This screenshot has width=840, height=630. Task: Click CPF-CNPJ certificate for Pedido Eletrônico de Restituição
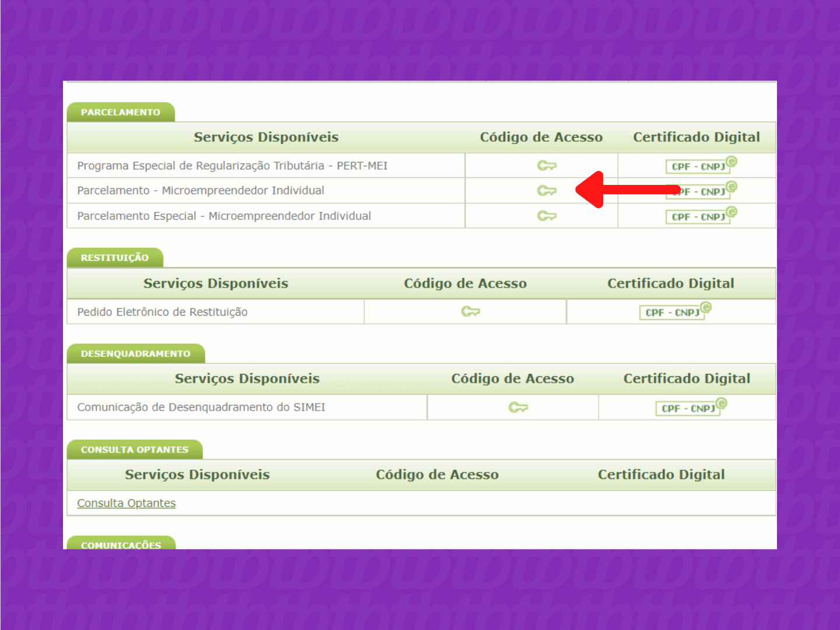point(675,311)
